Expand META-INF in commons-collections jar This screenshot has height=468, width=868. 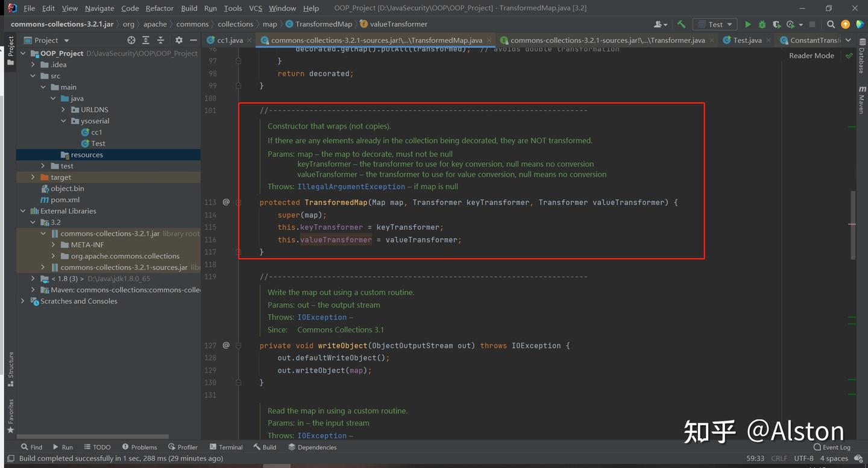tap(53, 245)
